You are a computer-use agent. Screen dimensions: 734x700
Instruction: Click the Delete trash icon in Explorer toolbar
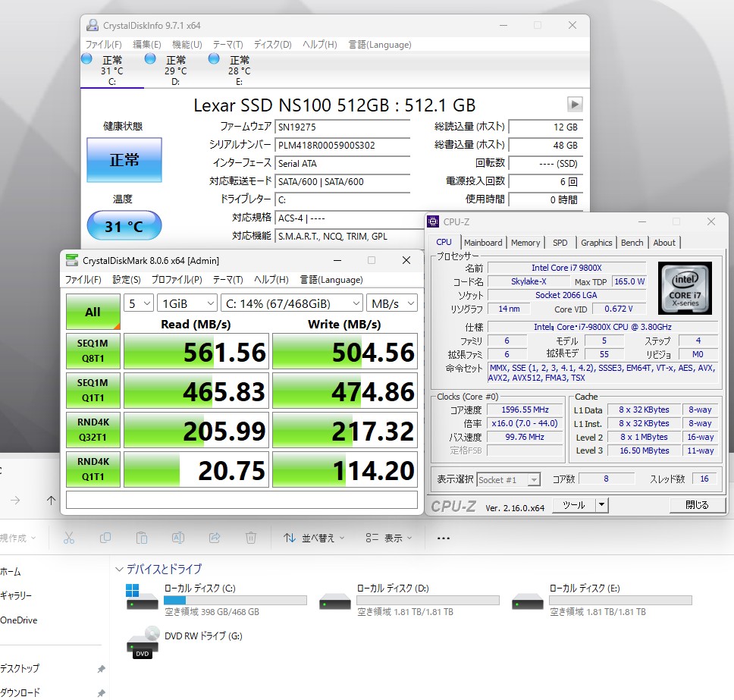(x=251, y=538)
